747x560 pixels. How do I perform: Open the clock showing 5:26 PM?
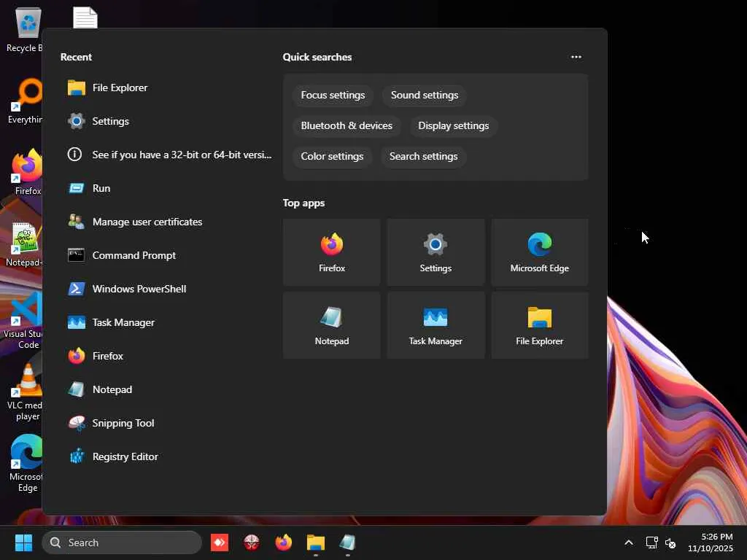(x=711, y=542)
